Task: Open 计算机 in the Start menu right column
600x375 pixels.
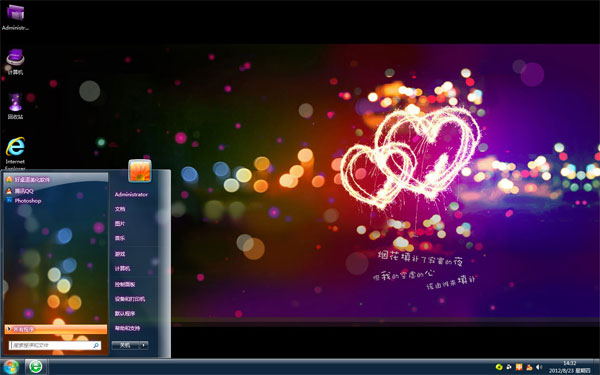Action: click(122, 269)
